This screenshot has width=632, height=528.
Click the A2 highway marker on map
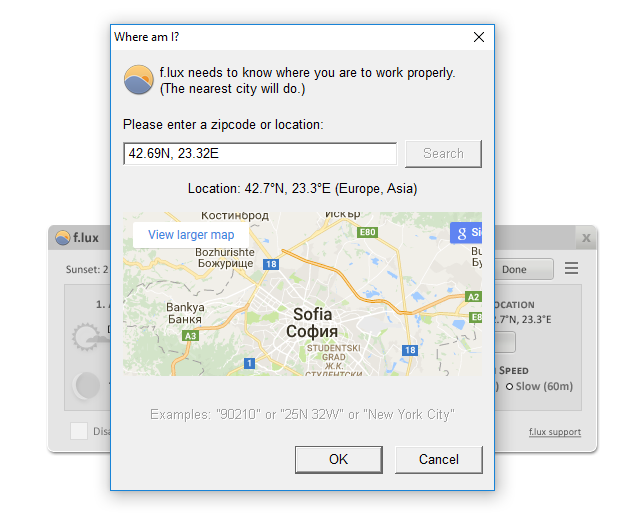pyautogui.click(x=473, y=297)
